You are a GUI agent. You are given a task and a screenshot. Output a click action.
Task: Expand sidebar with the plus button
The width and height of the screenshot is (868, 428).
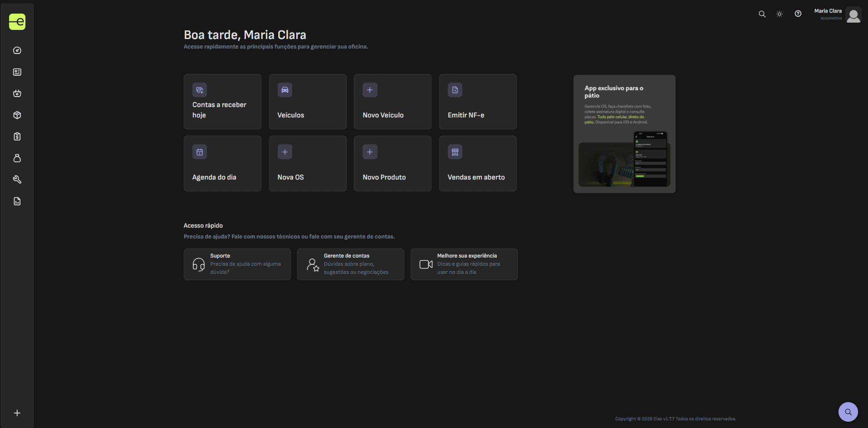click(x=17, y=413)
